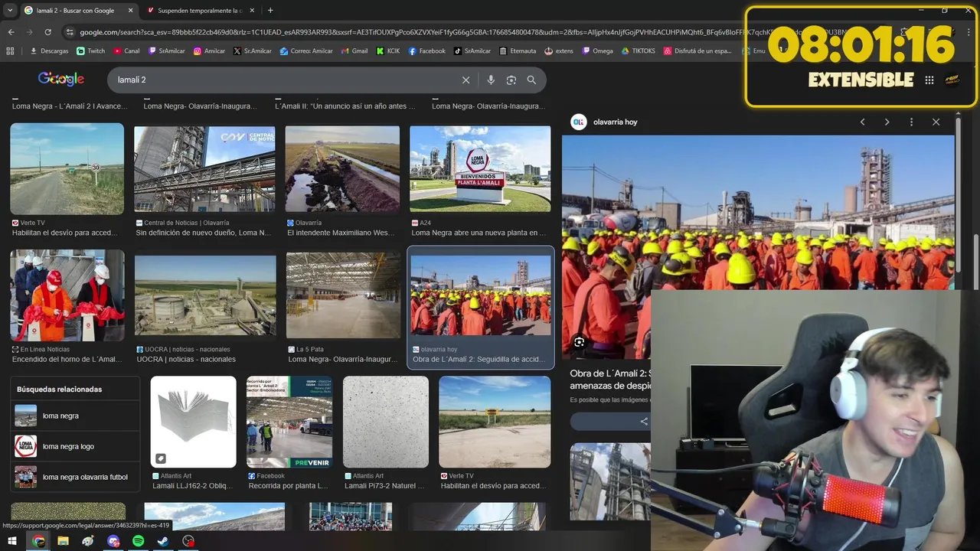980x551 pixels.
Task: Open File Explorer from taskbar
Action: (63, 541)
